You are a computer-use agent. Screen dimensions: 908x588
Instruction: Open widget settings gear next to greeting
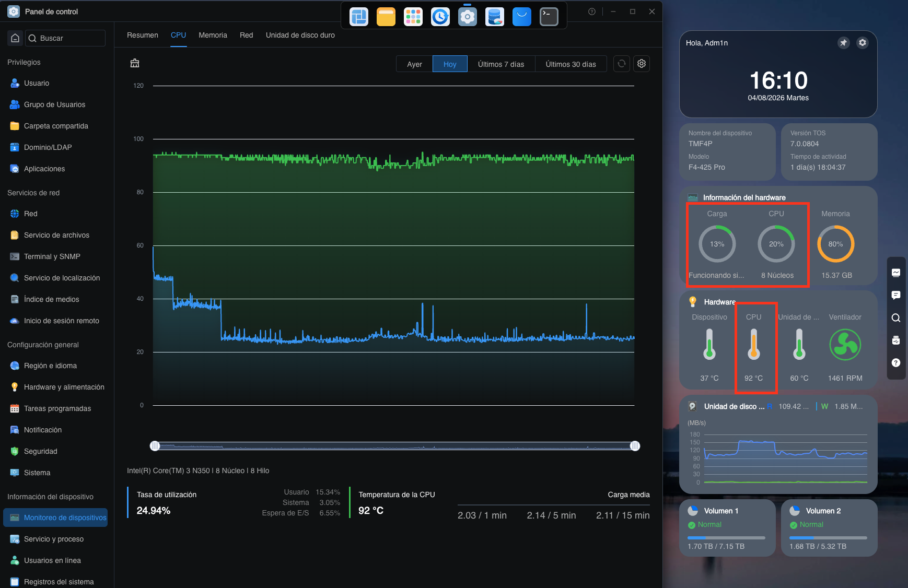[863, 43]
